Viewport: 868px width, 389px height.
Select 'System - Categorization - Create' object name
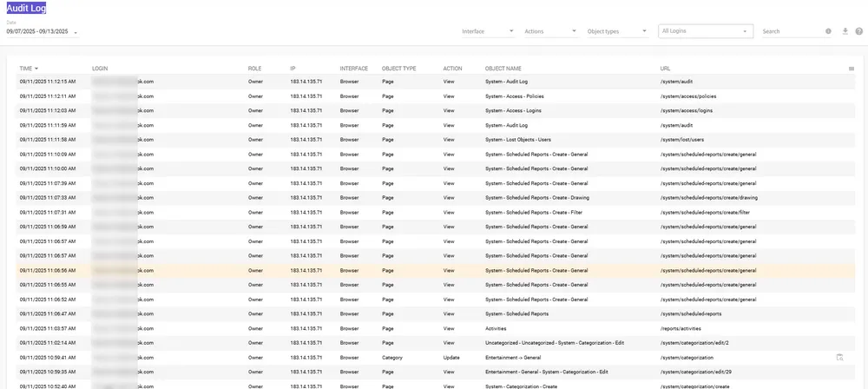click(x=521, y=386)
